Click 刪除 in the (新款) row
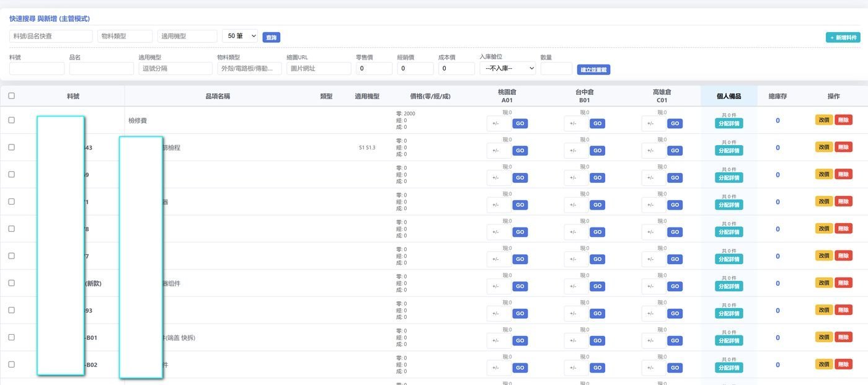This screenshot has height=385, width=868. pos(843,283)
